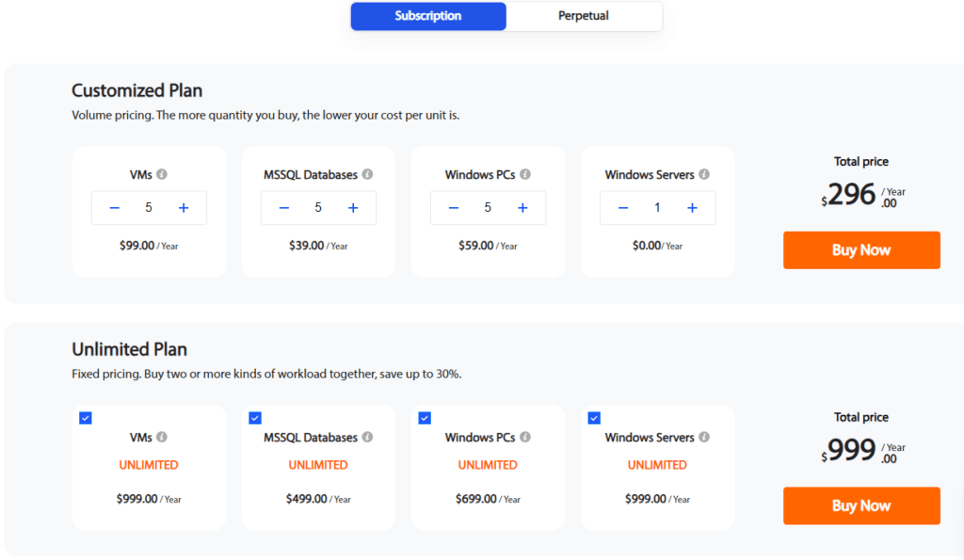964x560 pixels.
Task: Click the $59.00 / Year price text
Action: 489,246
